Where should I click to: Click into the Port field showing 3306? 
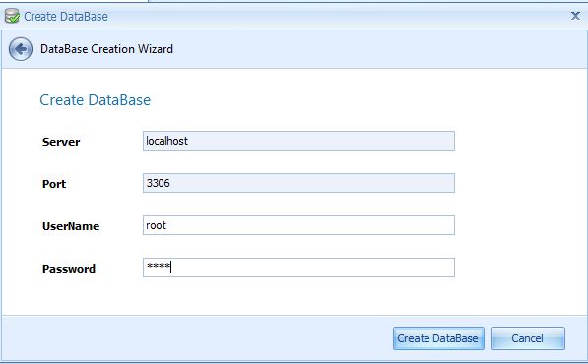pyautogui.click(x=298, y=183)
